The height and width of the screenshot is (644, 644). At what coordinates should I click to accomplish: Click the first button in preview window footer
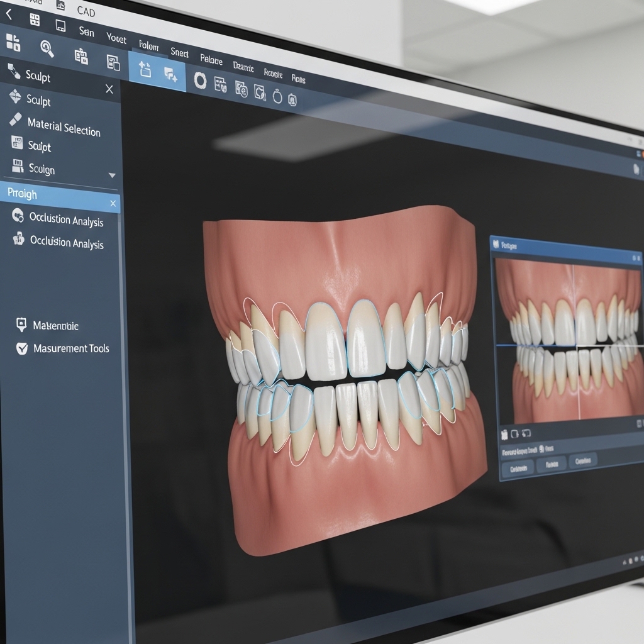(518, 469)
